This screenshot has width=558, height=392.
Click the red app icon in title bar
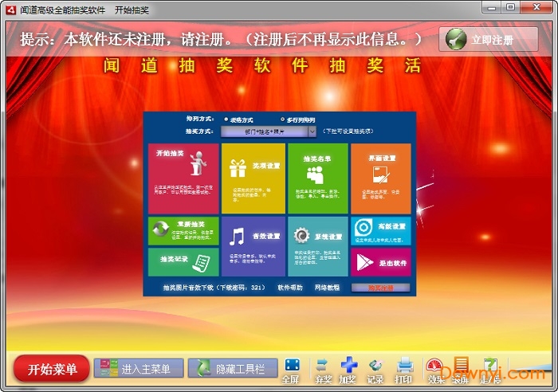(11, 10)
